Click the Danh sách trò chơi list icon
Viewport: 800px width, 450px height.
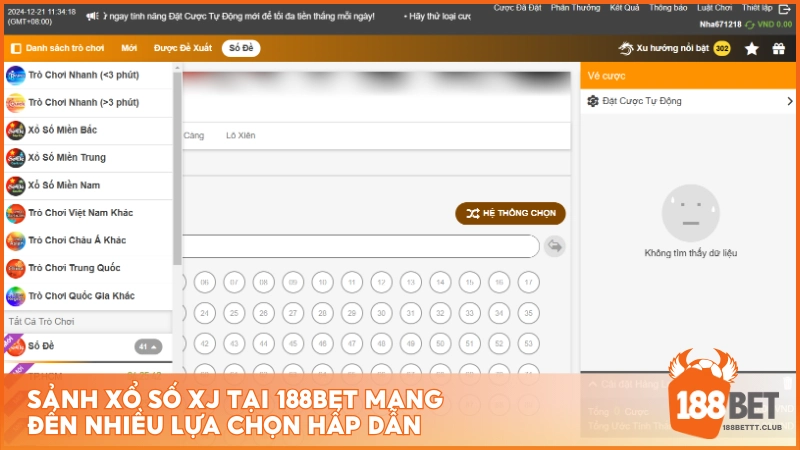[x=16, y=48]
